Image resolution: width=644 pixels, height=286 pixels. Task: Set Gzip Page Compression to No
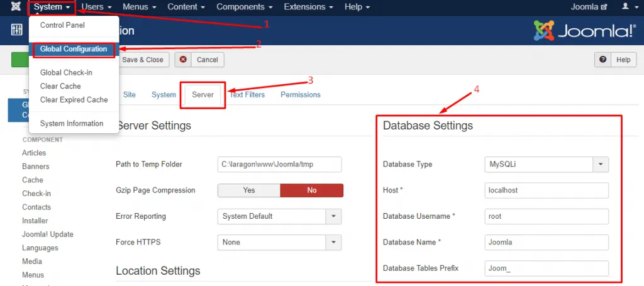click(x=312, y=190)
